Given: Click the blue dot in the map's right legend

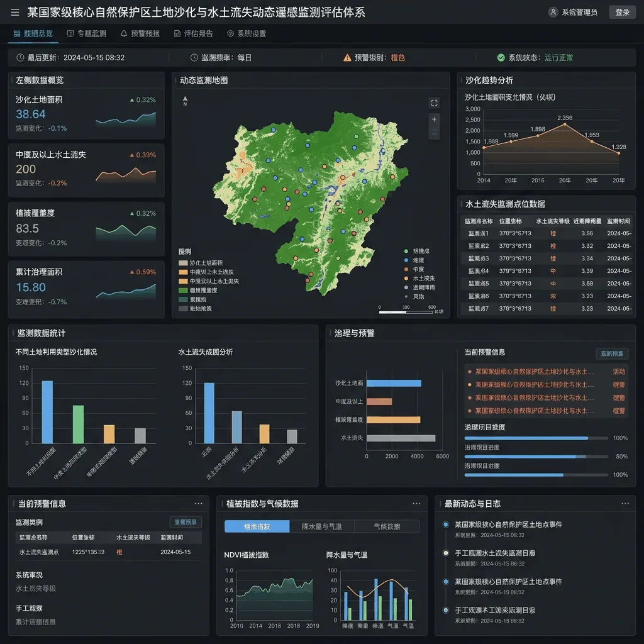Looking at the screenshot, I should (x=406, y=260).
